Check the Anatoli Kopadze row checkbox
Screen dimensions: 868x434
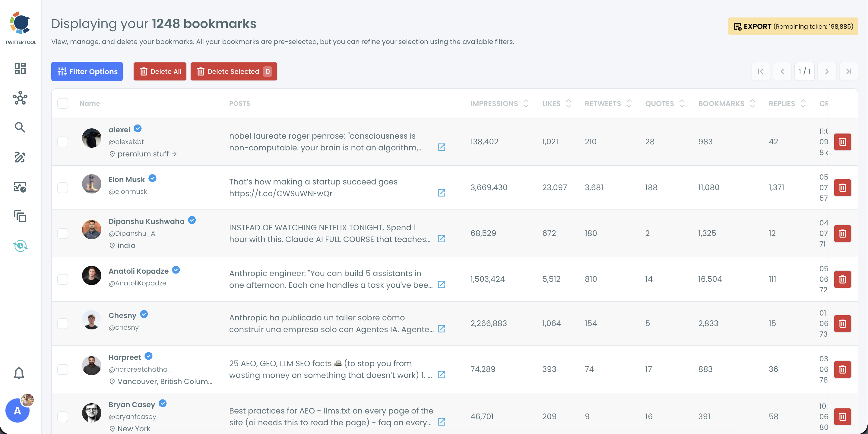click(x=63, y=279)
